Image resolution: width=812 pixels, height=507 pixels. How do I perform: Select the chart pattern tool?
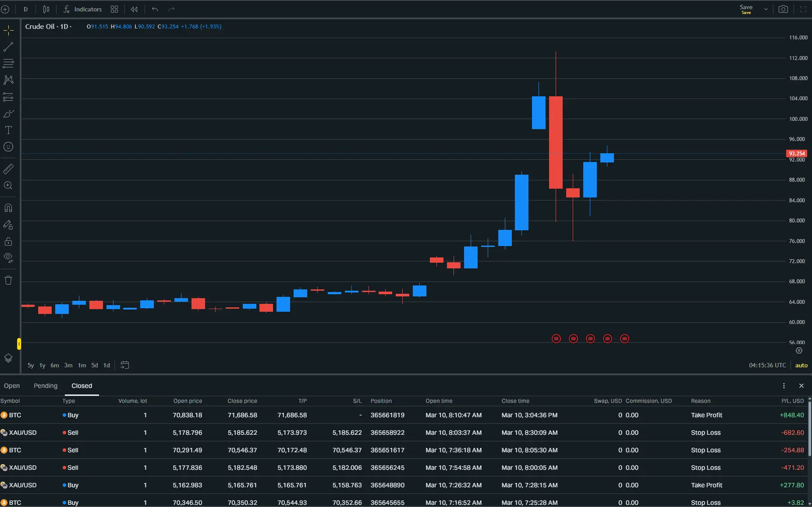click(8, 80)
